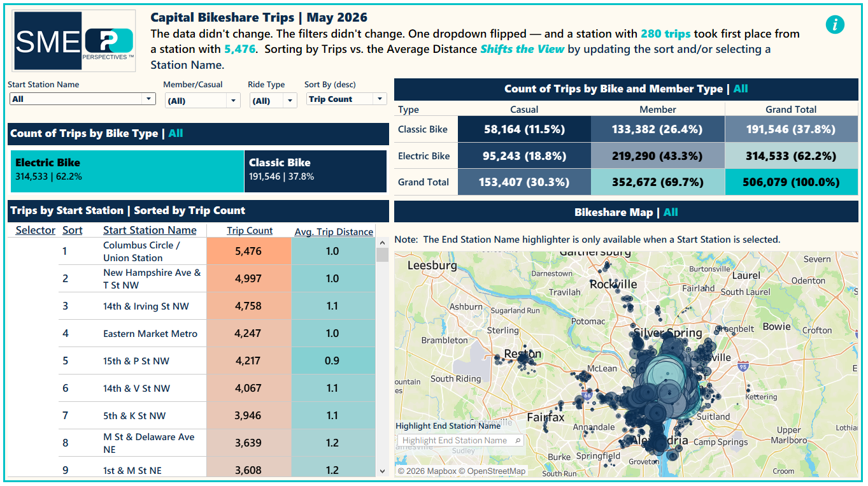Click the station list scrollbar's down arrow
This screenshot has height=486, width=868.
tap(383, 471)
